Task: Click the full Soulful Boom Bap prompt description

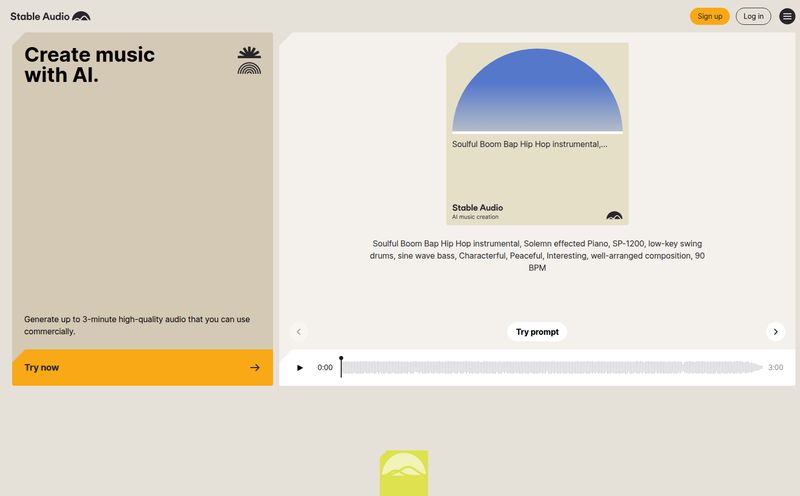Action: click(x=537, y=256)
